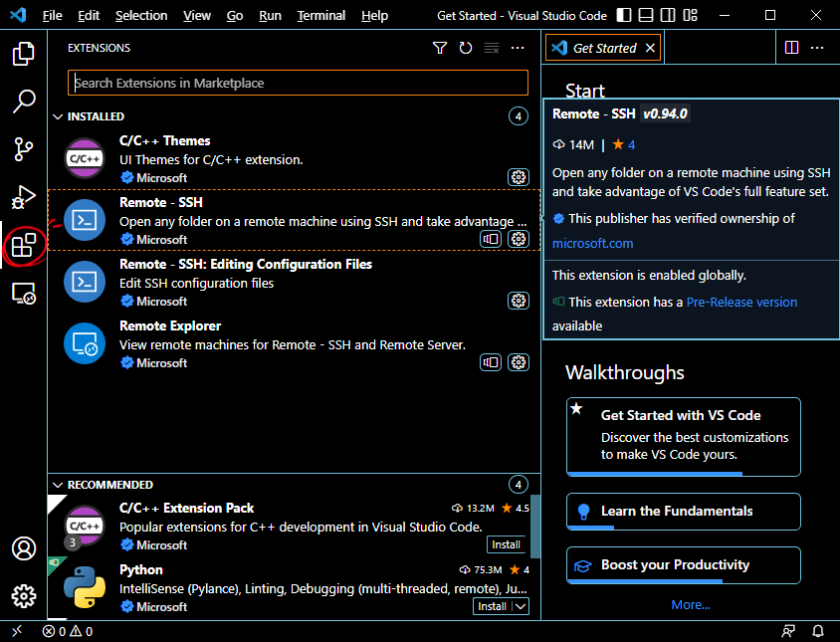This screenshot has width=840, height=642.
Task: Click the recommended list scrollbar
Action: [535, 528]
